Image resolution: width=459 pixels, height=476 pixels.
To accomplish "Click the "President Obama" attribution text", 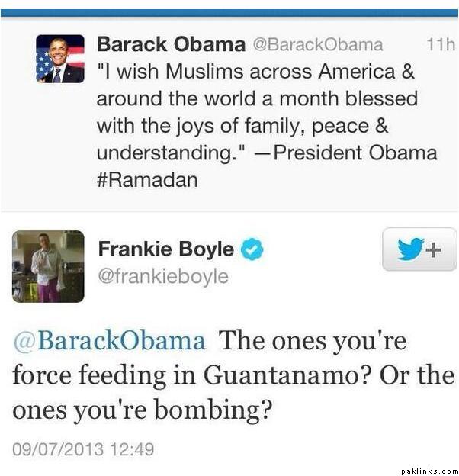I will [355, 153].
